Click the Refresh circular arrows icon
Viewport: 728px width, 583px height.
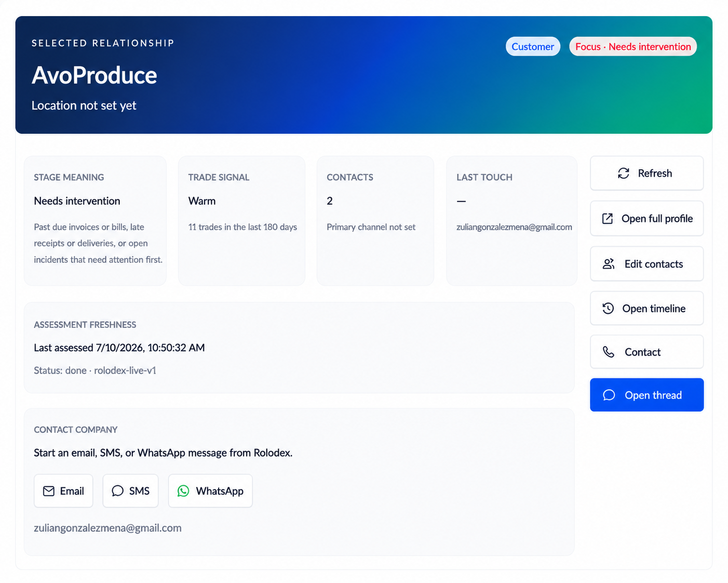point(624,174)
